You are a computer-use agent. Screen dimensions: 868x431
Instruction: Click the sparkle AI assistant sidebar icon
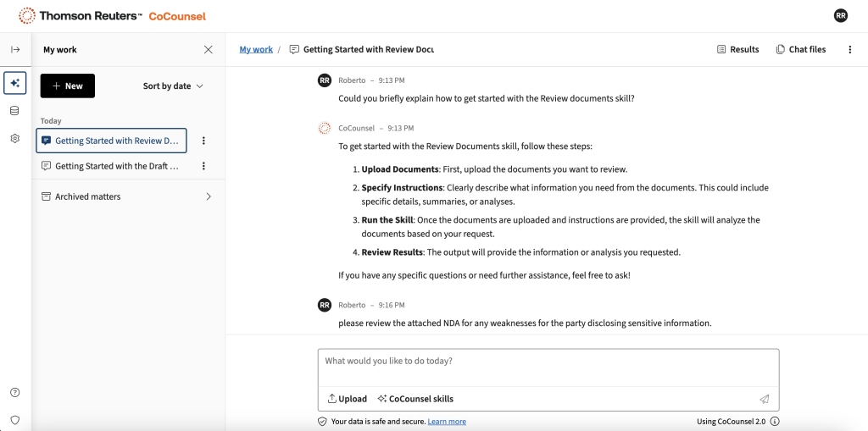point(15,83)
